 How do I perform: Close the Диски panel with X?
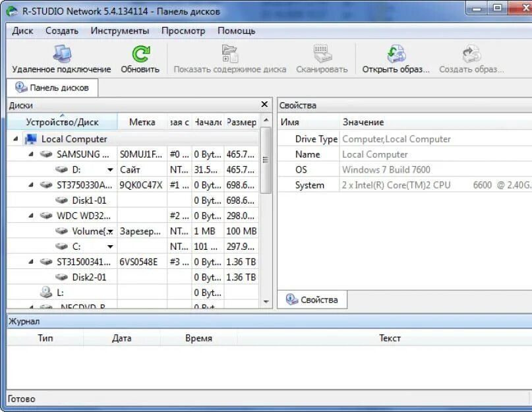tap(264, 105)
